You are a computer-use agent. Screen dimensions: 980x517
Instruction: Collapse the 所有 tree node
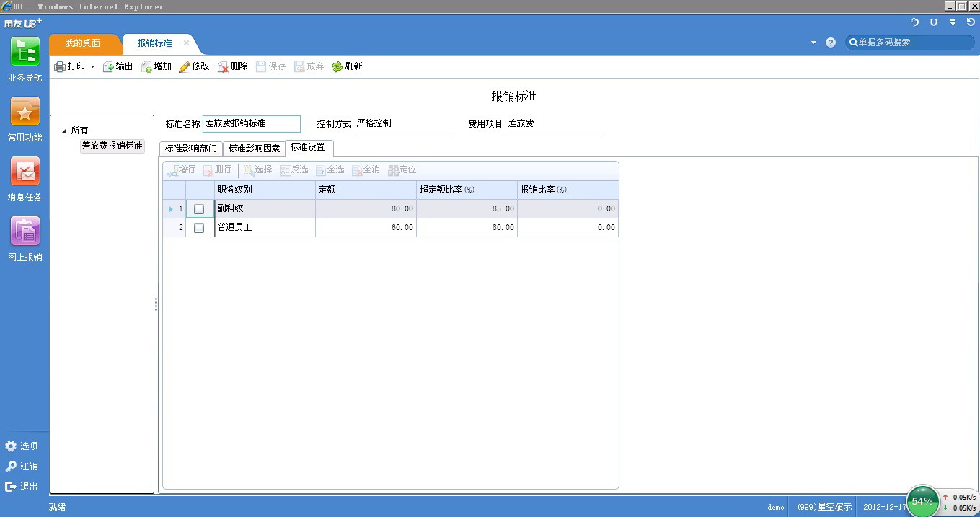pyautogui.click(x=63, y=131)
